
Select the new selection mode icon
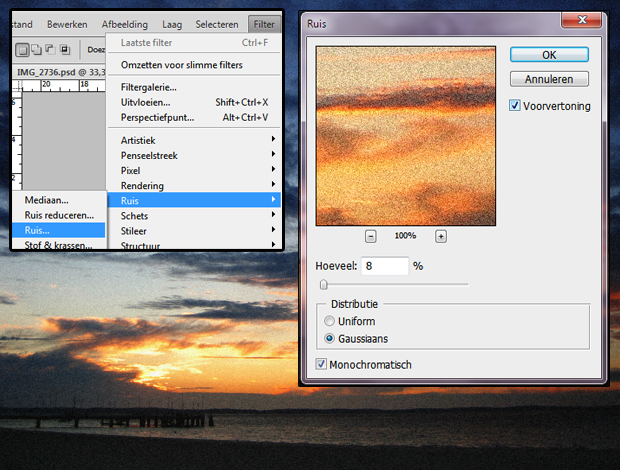(x=21, y=49)
